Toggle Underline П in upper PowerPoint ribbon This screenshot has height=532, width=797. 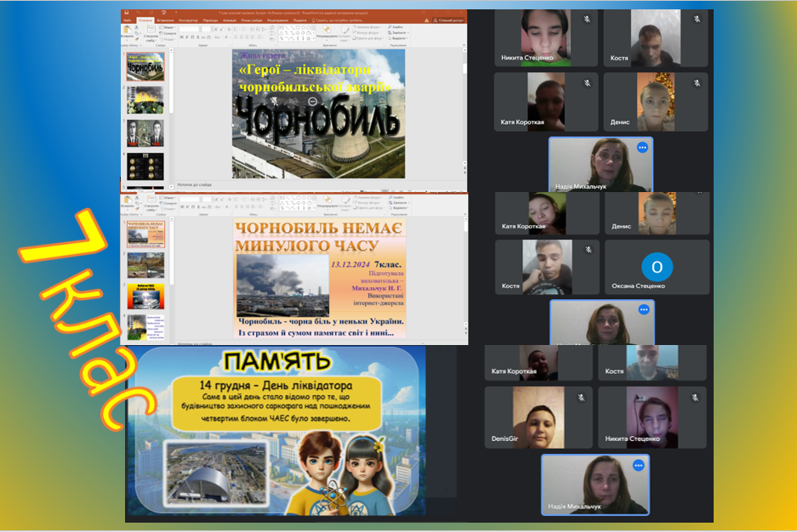click(192, 37)
